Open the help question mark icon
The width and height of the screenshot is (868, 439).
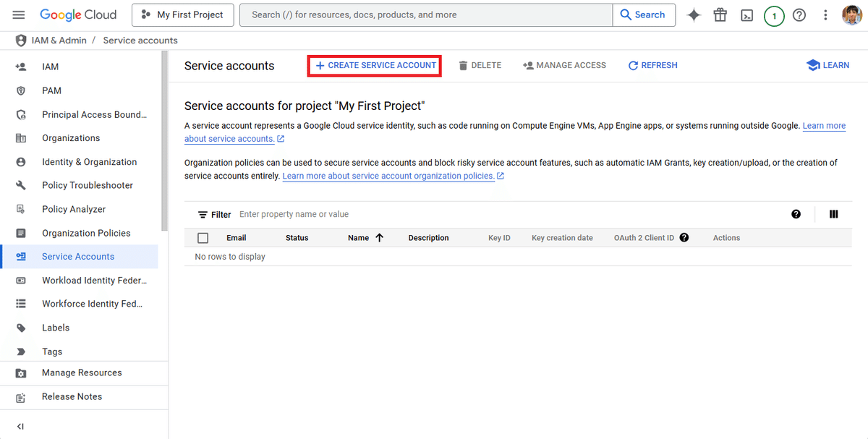[x=799, y=15]
